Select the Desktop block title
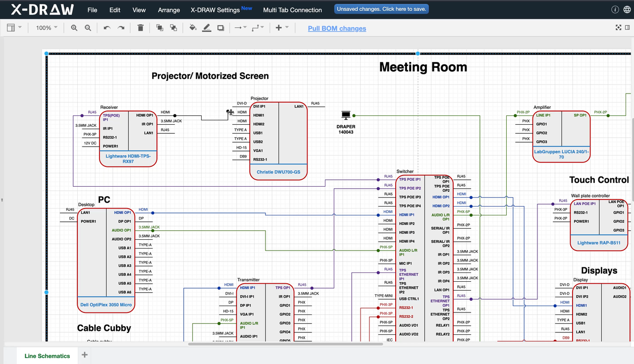The width and height of the screenshot is (634, 364). coord(86,205)
